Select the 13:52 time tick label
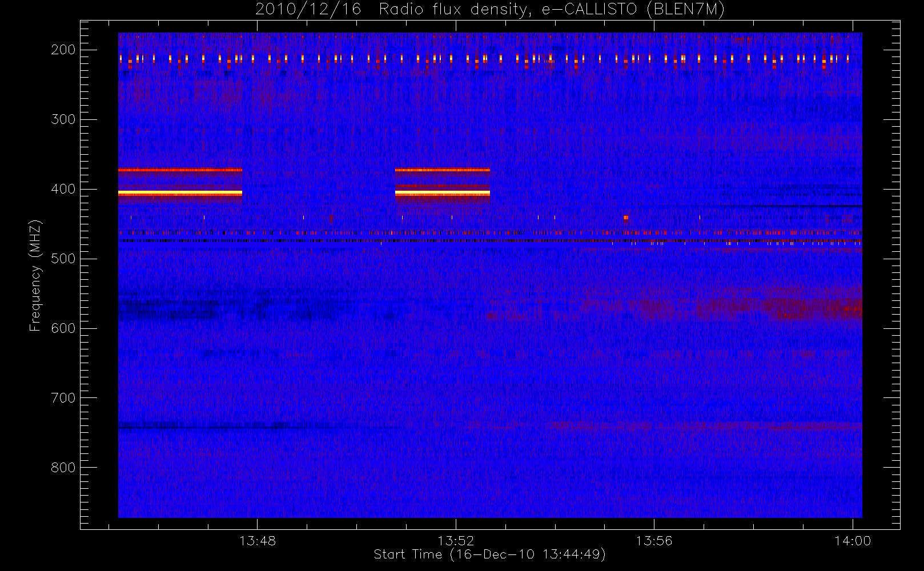 coord(456,541)
